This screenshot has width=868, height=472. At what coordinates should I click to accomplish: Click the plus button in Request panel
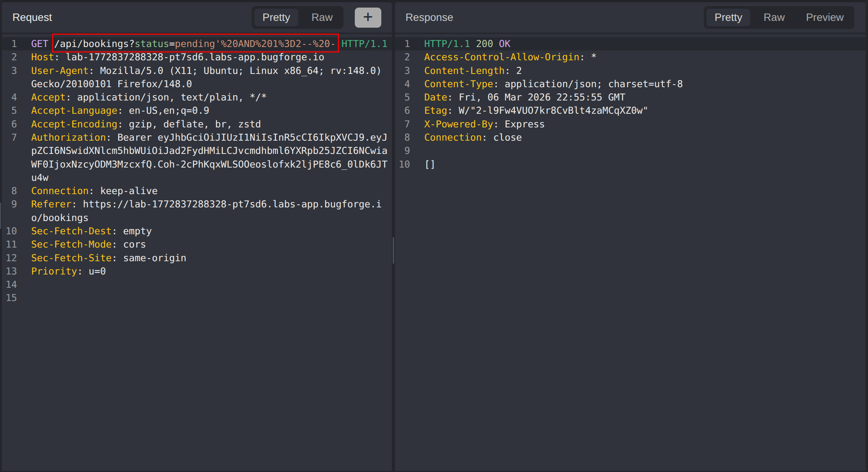[x=368, y=17]
